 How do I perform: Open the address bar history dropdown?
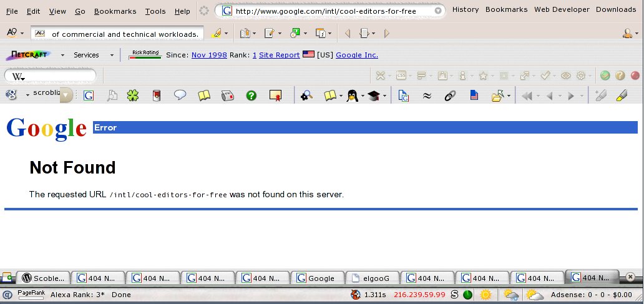438,11
